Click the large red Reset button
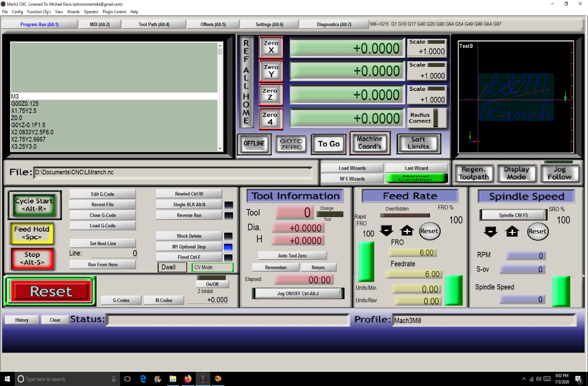Viewport: 588px width, 386px height. (51, 291)
